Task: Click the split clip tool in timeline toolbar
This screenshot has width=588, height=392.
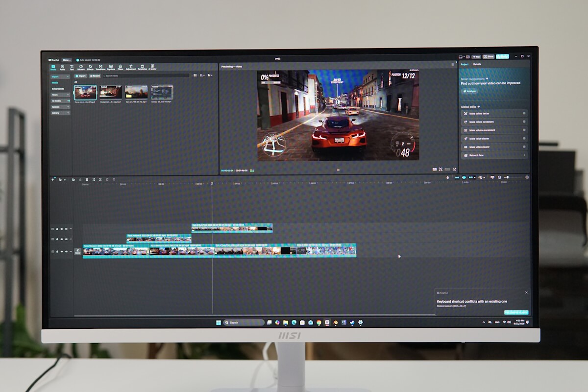Action: 87,180
